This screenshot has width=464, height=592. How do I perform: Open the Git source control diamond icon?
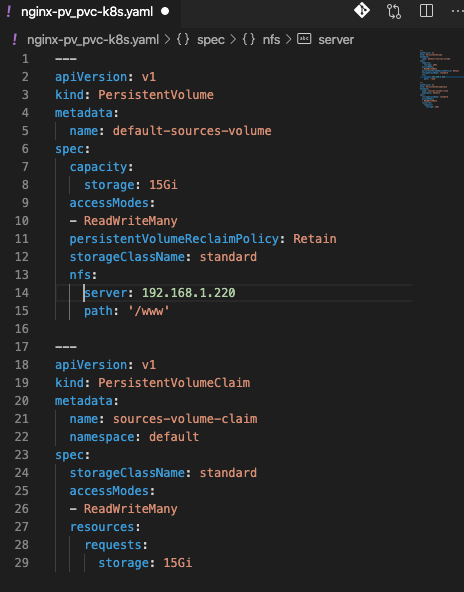(362, 11)
